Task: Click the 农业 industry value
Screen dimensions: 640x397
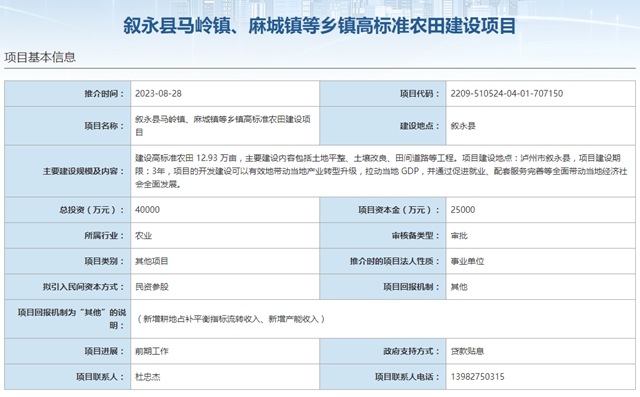Action: [x=144, y=235]
